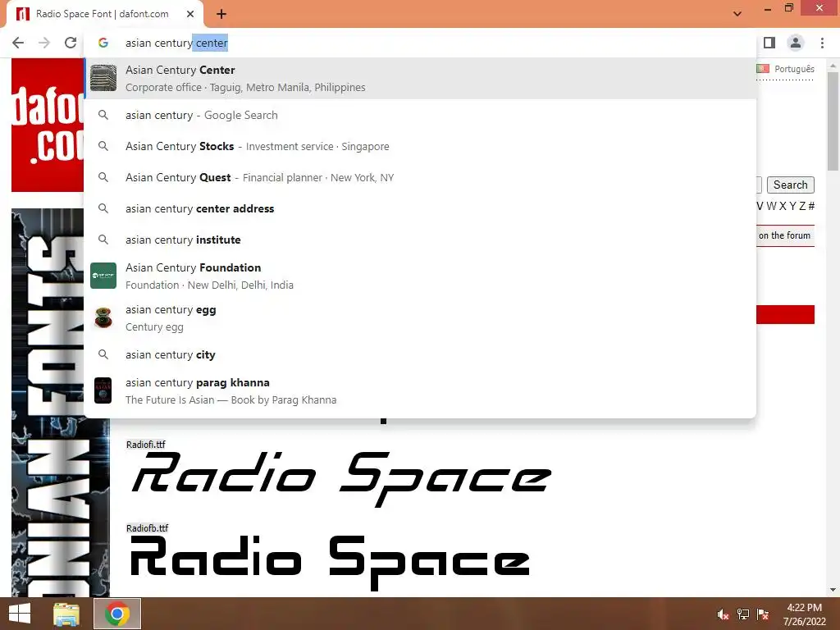Click the taskbar clock showing 4:22 PM
This screenshot has width=840, height=630.
pos(804,614)
